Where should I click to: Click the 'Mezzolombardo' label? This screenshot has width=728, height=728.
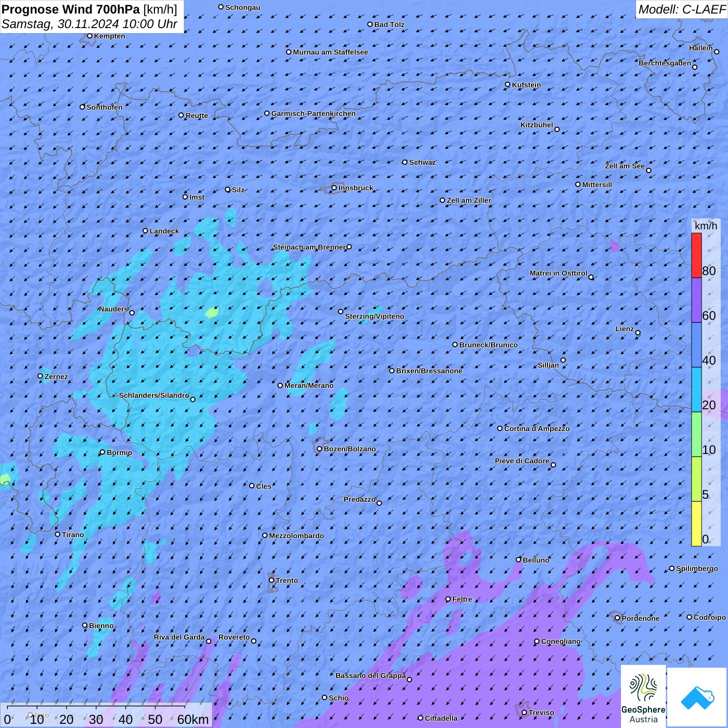pyautogui.click(x=296, y=536)
